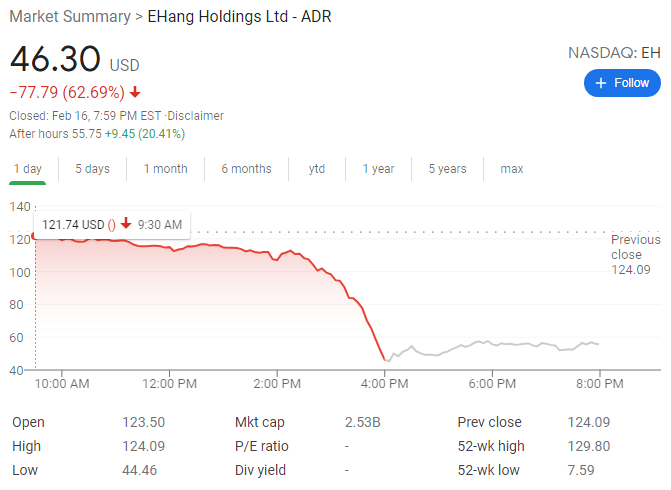This screenshot has width=671, height=490.
Task: Select the max range tab
Action: [512, 169]
